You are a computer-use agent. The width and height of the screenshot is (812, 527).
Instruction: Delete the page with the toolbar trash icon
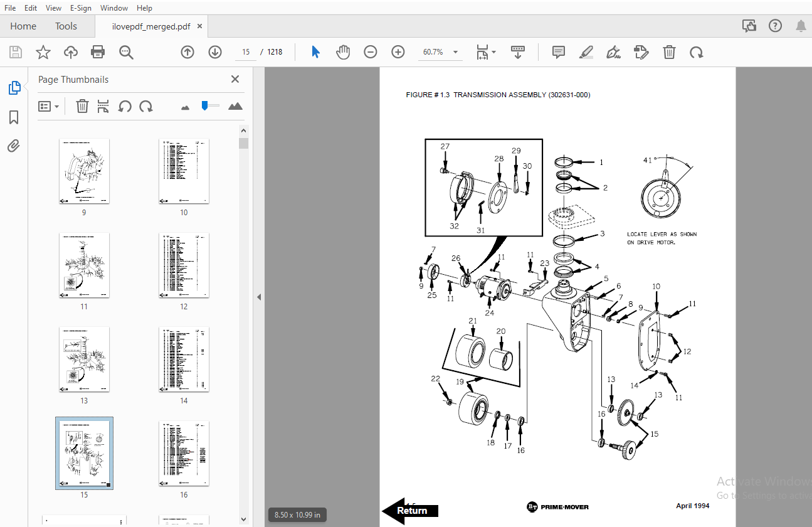point(669,52)
